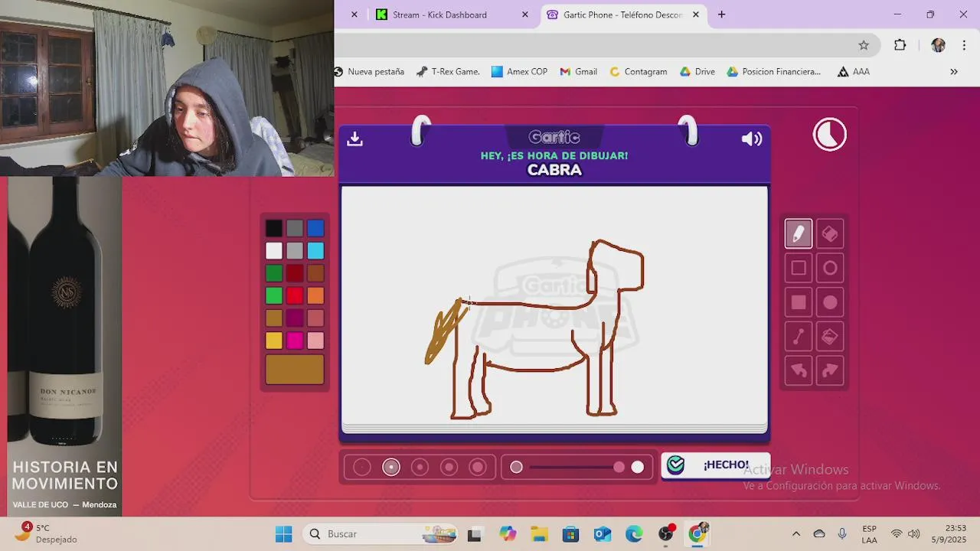Open the T-Rex Game bookmark
This screenshot has width=980, height=551.
(x=448, y=71)
